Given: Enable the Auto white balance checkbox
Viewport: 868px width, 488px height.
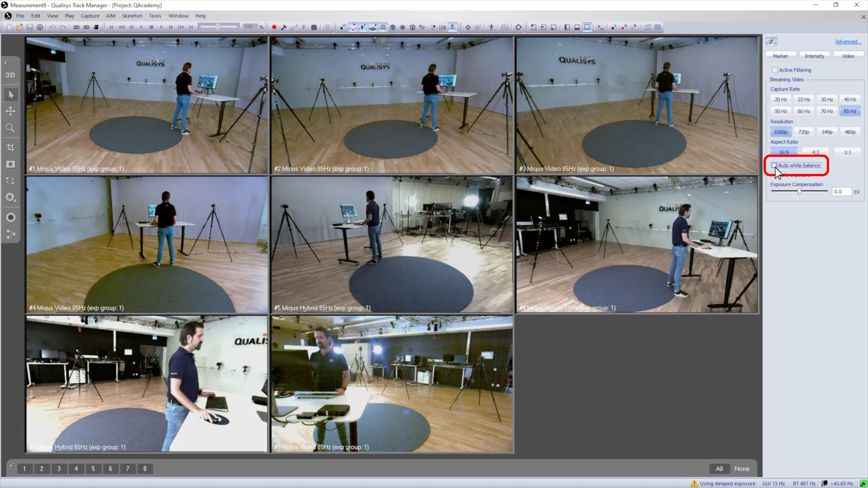Looking at the screenshot, I should (x=775, y=165).
